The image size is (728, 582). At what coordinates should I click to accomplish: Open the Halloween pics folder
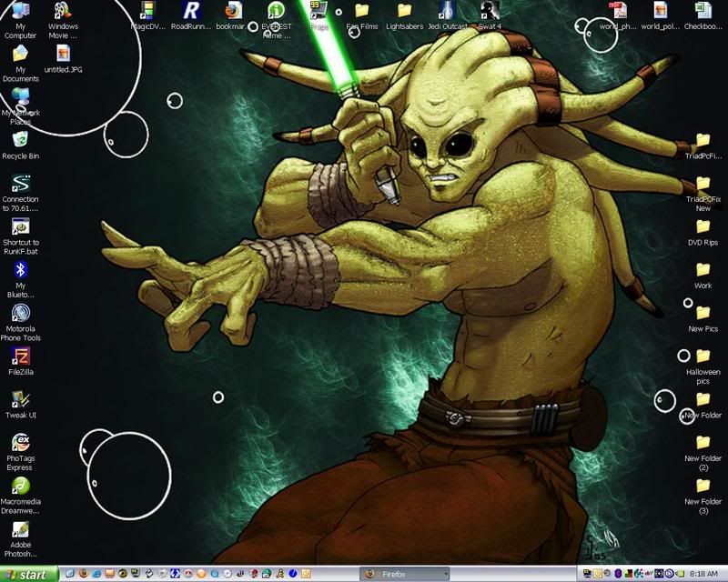point(703,356)
